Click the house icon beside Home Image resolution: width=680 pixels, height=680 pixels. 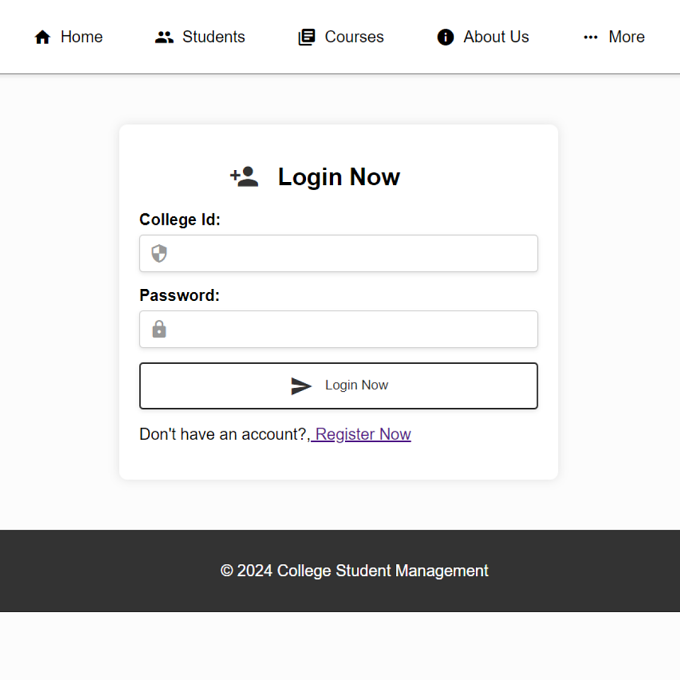42,37
